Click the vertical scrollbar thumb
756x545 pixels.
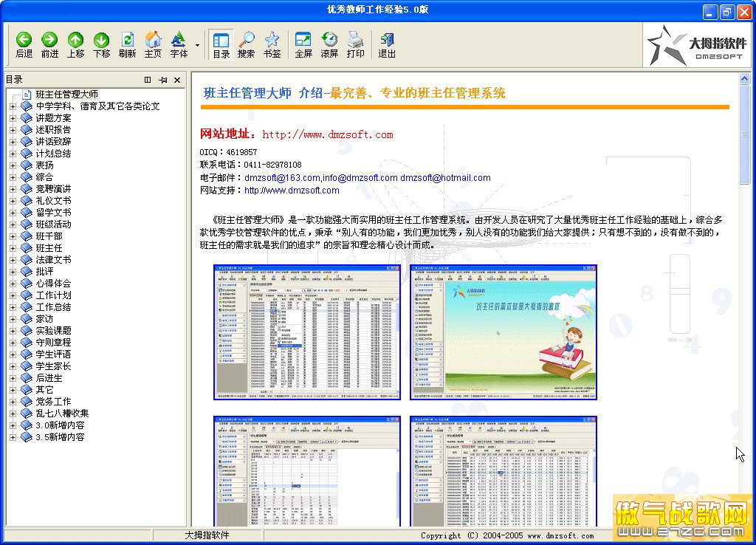[744, 134]
